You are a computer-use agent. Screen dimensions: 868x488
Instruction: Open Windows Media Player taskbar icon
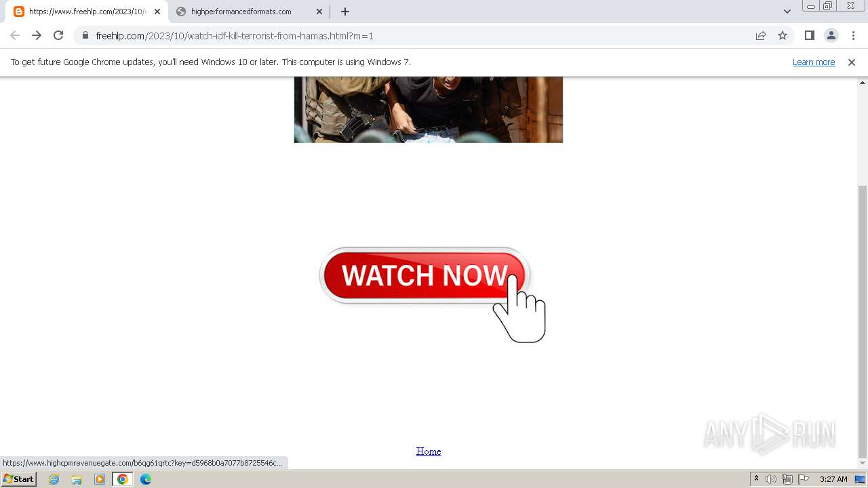pyautogui.click(x=100, y=479)
